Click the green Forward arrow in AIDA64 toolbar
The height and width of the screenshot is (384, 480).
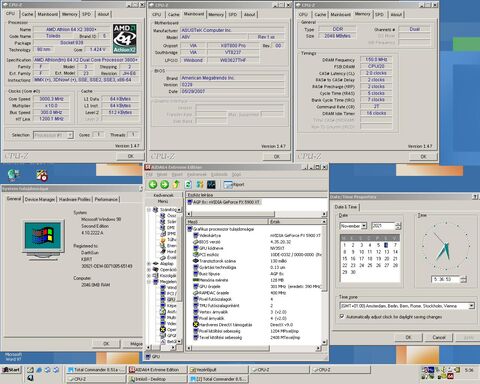[x=164, y=184]
